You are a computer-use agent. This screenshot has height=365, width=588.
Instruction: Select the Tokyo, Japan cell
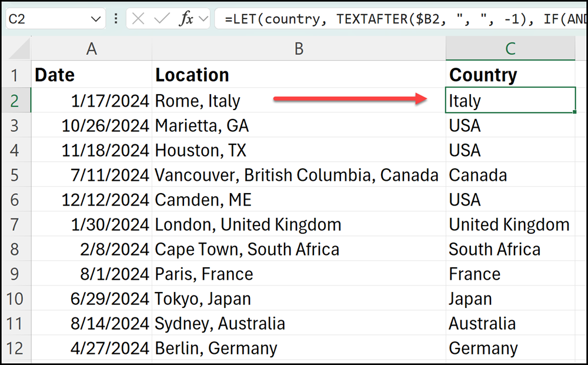(x=299, y=299)
